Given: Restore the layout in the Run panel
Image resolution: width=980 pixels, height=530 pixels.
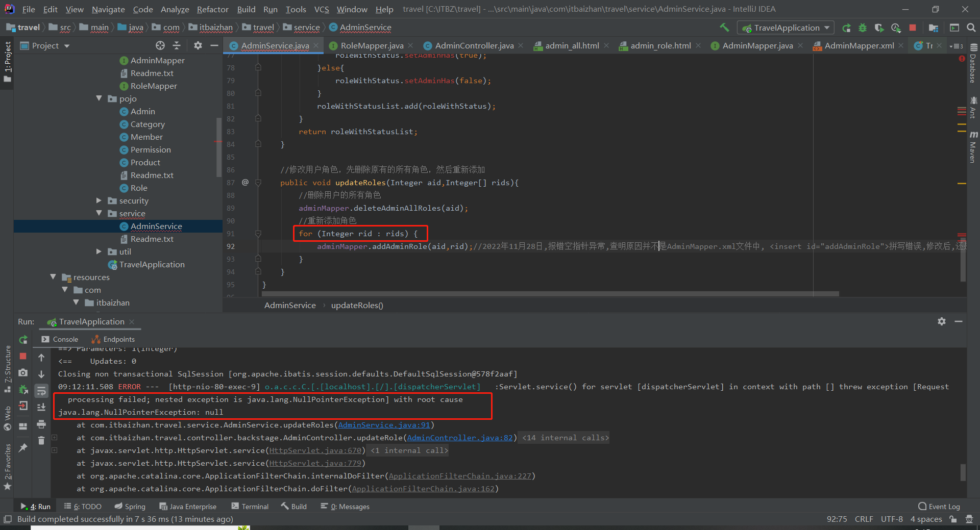Looking at the screenshot, I should coord(23,426).
